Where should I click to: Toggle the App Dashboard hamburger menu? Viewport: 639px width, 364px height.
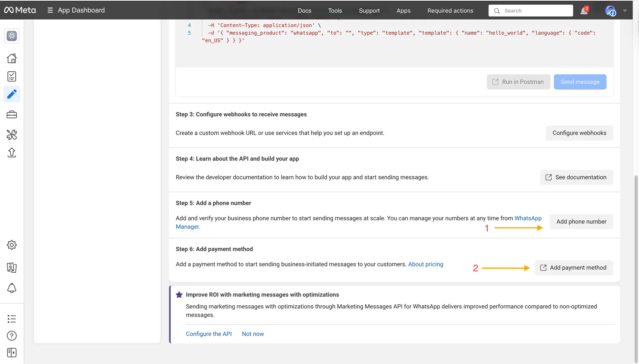pyautogui.click(x=50, y=10)
